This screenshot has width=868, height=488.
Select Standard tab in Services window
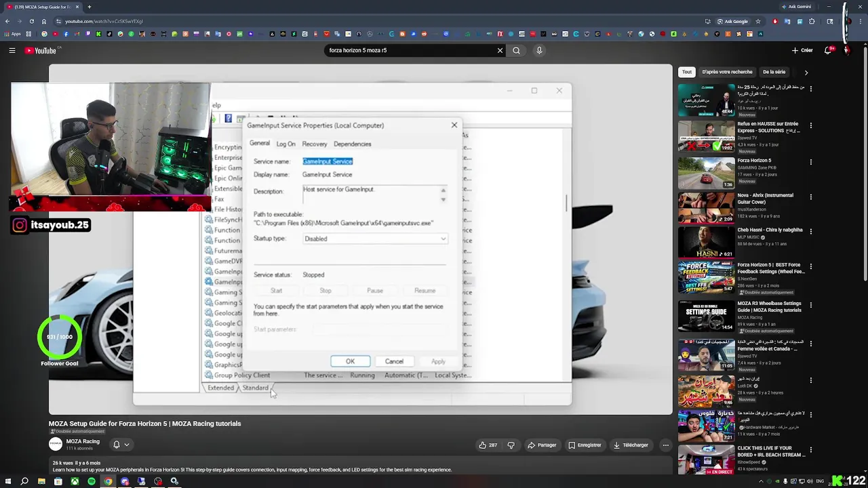click(256, 388)
